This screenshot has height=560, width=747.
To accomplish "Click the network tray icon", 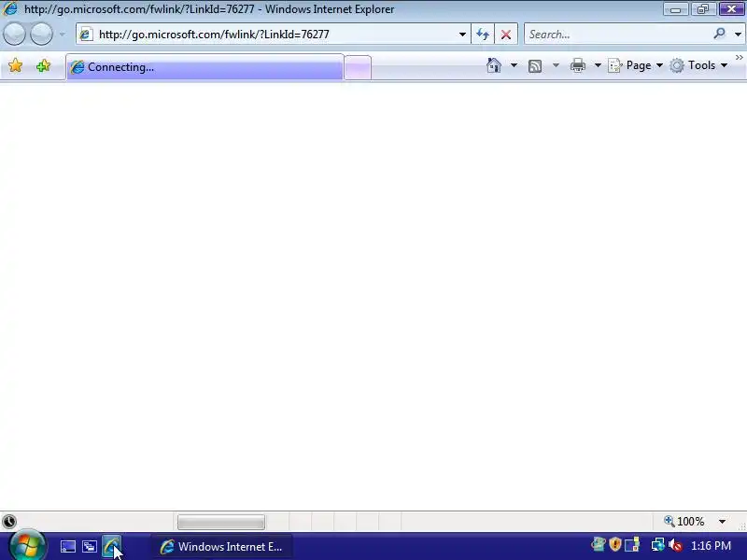I will click(658, 544).
